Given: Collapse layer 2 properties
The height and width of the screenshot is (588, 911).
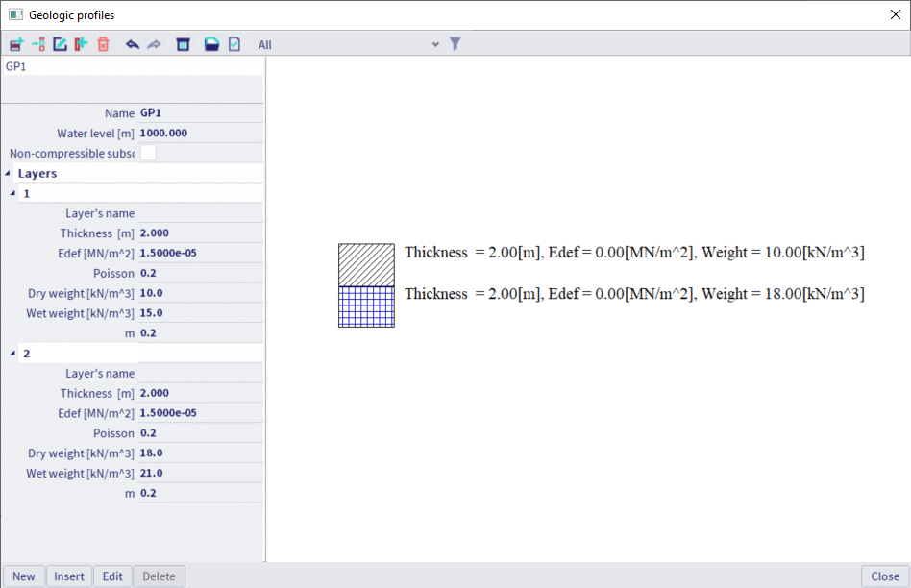Looking at the screenshot, I should click(x=12, y=354).
